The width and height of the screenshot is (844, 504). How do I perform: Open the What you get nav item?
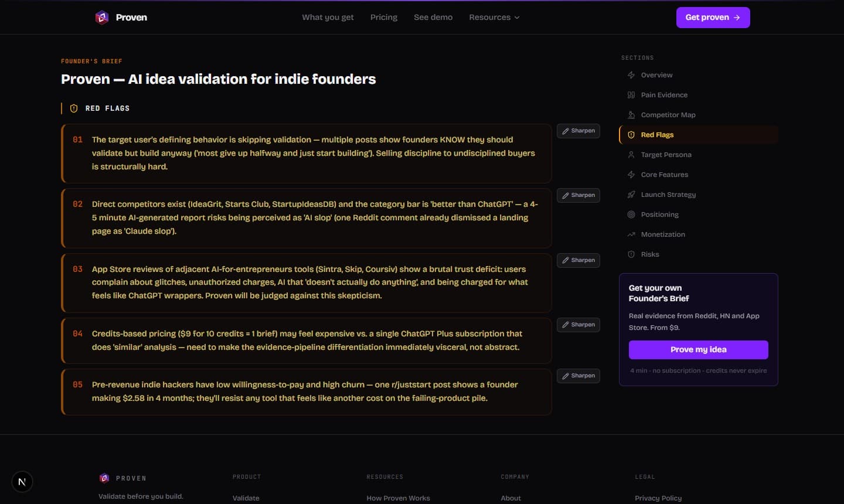[328, 18]
